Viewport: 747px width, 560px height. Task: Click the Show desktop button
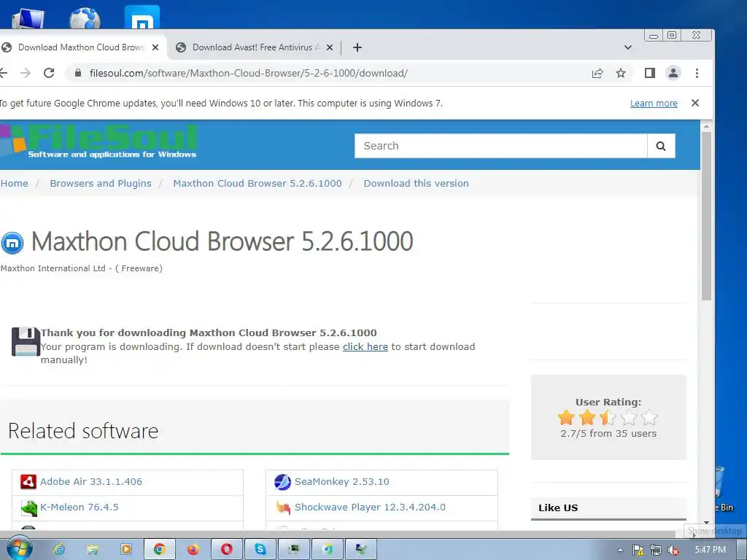742,550
